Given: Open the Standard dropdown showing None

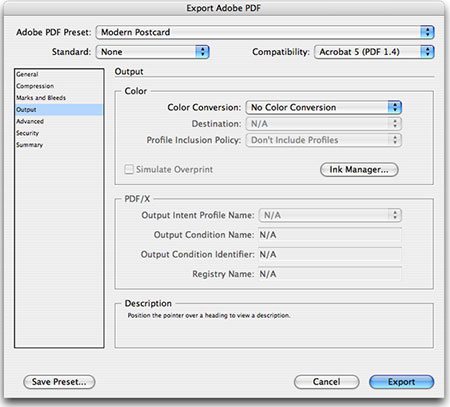Looking at the screenshot, I should click(x=152, y=52).
